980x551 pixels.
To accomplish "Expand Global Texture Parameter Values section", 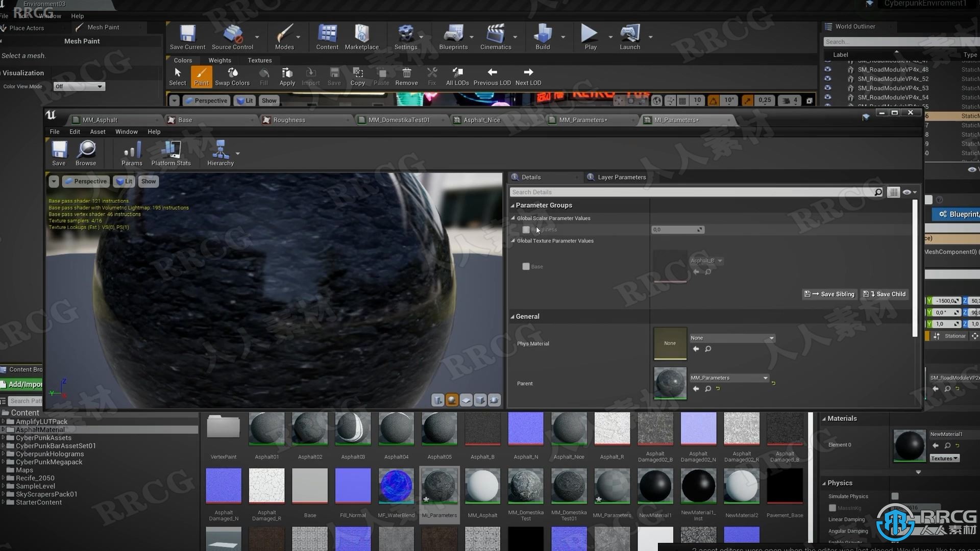I will (x=512, y=240).
